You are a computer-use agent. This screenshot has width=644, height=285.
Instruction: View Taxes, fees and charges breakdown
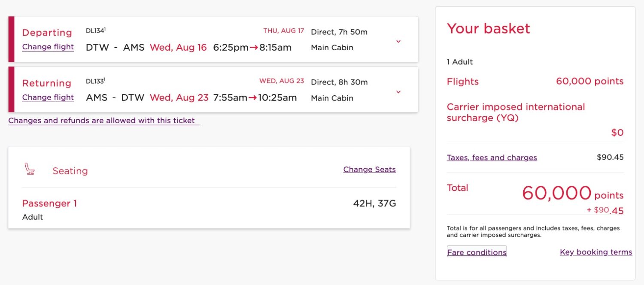[492, 158]
